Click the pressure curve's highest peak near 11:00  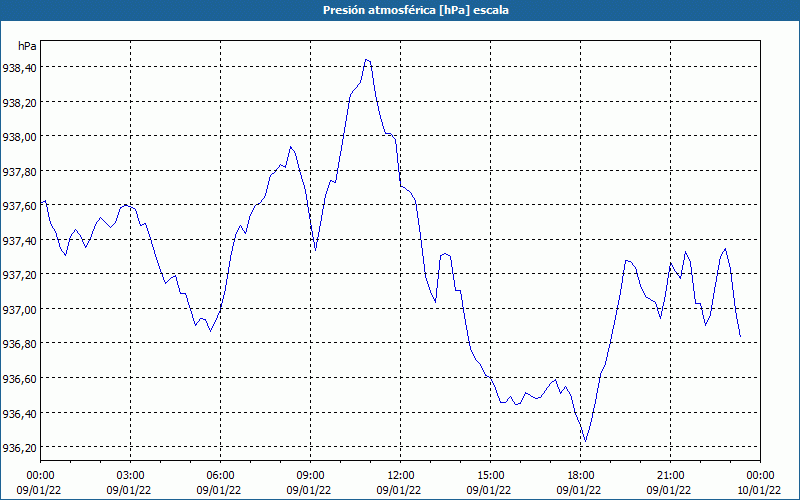[x=366, y=60]
